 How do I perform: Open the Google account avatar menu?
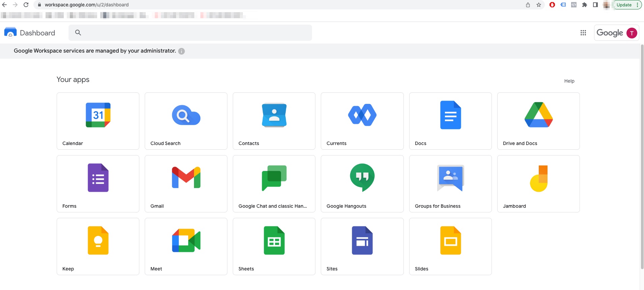point(632,33)
